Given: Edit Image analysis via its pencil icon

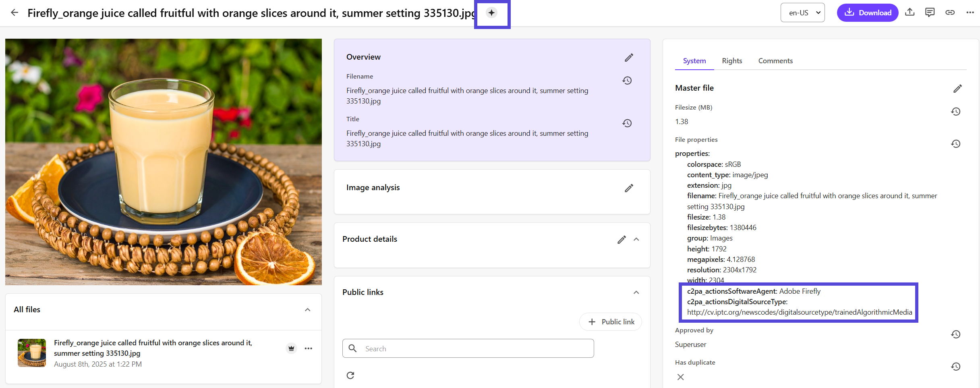Looking at the screenshot, I should pyautogui.click(x=629, y=188).
